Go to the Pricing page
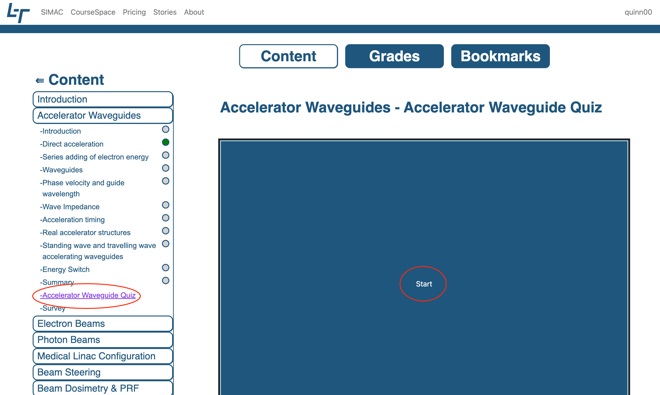This screenshot has height=395, width=660. 134,12
